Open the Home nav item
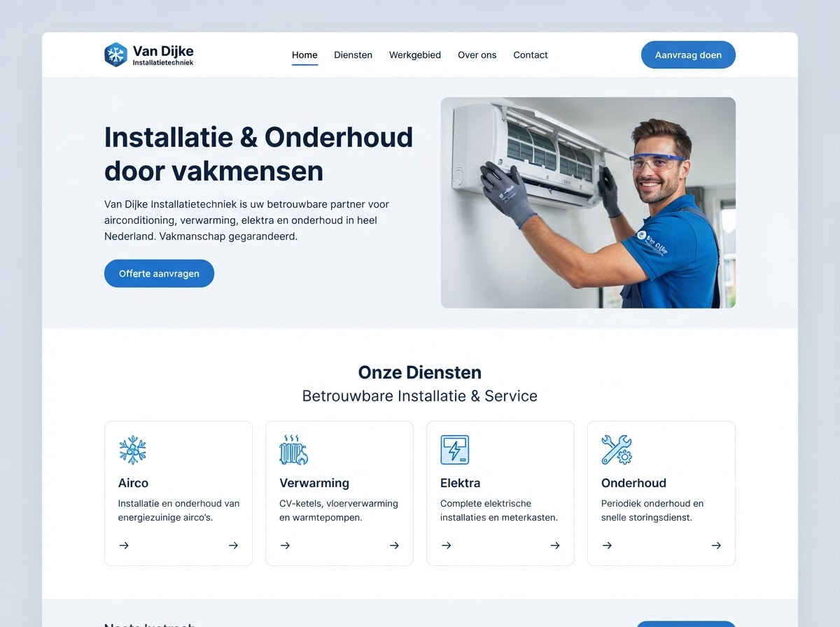 [x=304, y=55]
